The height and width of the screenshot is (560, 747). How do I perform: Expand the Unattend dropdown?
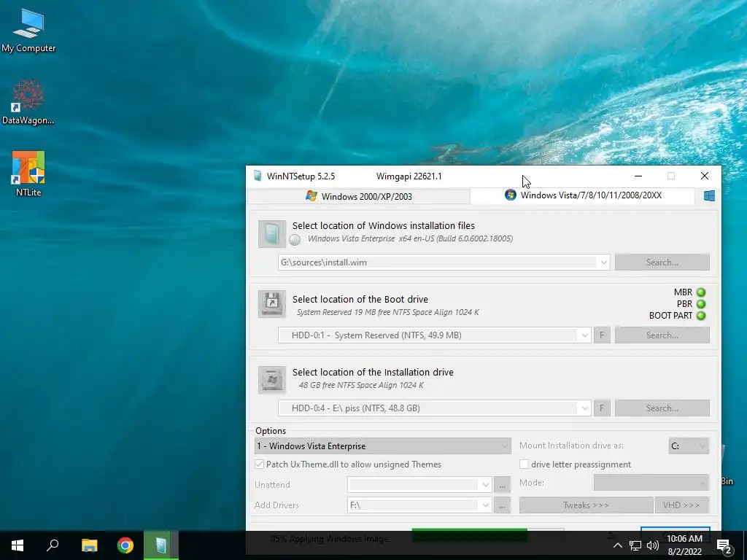[x=485, y=485]
